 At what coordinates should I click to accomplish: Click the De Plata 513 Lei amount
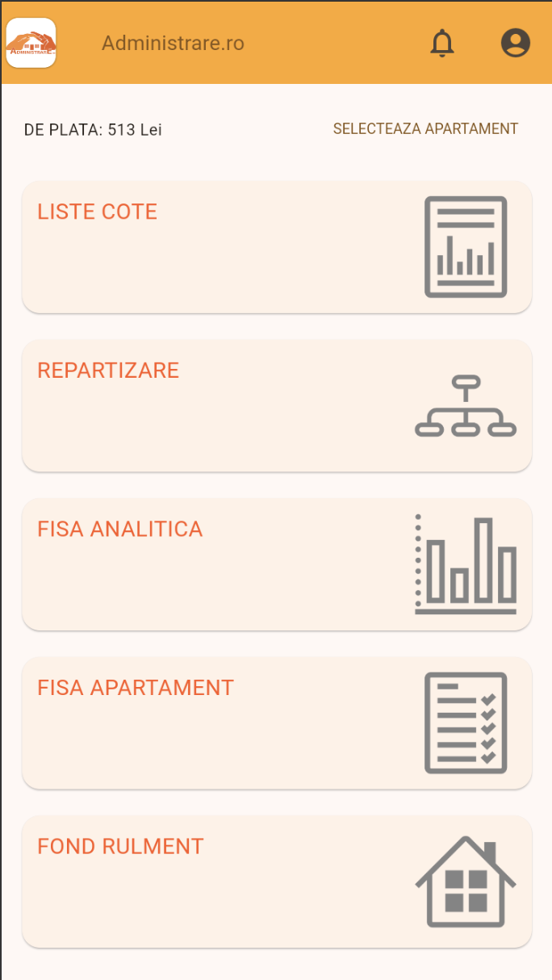93,130
